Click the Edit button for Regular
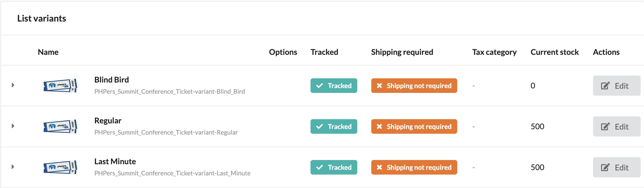This screenshot has height=188, width=644. pyautogui.click(x=616, y=126)
